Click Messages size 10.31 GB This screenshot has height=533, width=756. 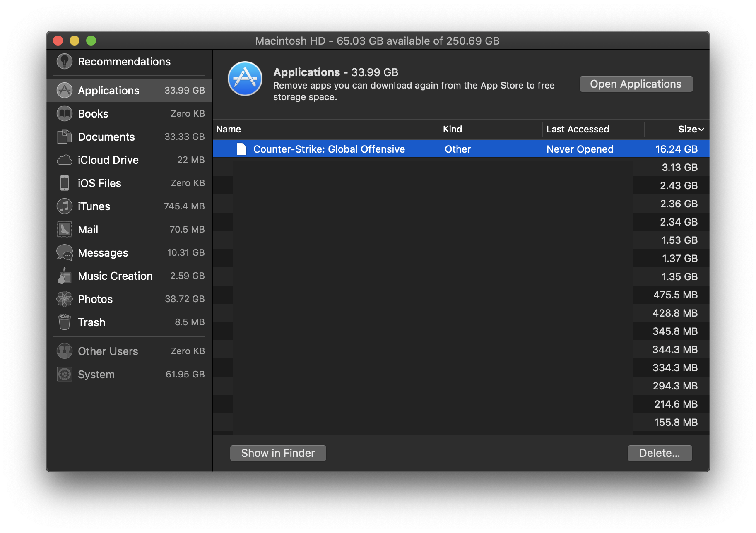pos(186,253)
